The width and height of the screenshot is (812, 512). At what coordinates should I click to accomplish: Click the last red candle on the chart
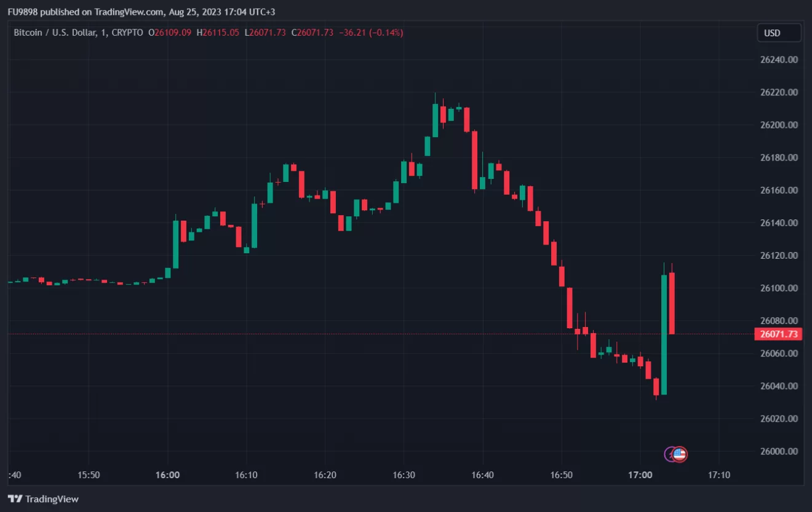pos(672,304)
